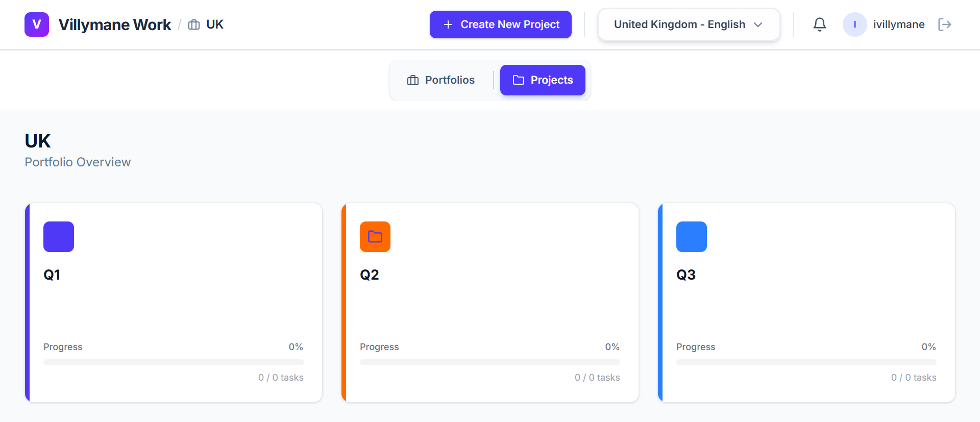The image size is (980, 422).
Task: Click the 0 / 0 tasks label on Q3
Action: pyautogui.click(x=914, y=378)
